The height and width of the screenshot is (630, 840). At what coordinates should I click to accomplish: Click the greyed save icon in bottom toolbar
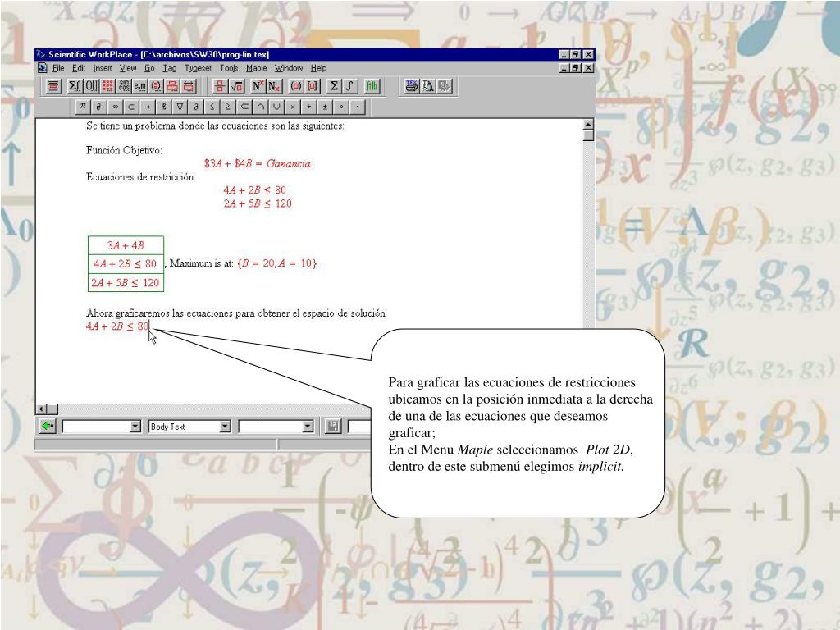(x=333, y=426)
